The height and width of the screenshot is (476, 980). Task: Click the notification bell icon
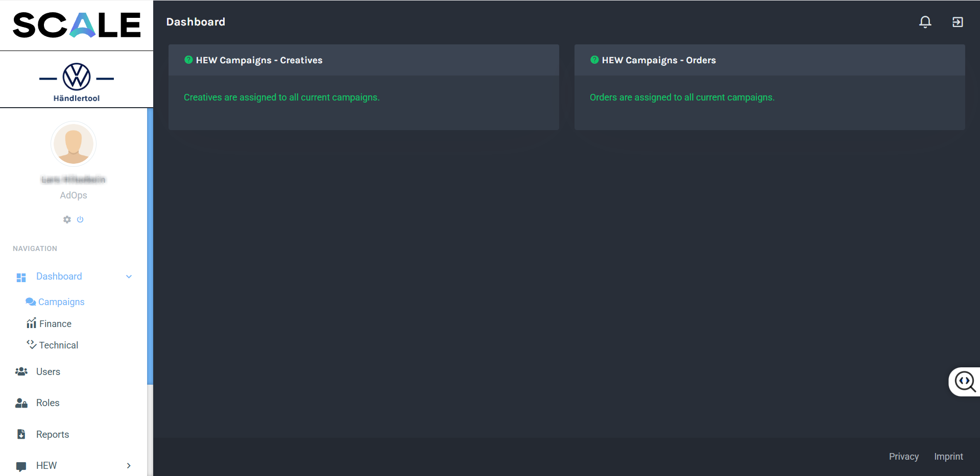point(925,22)
